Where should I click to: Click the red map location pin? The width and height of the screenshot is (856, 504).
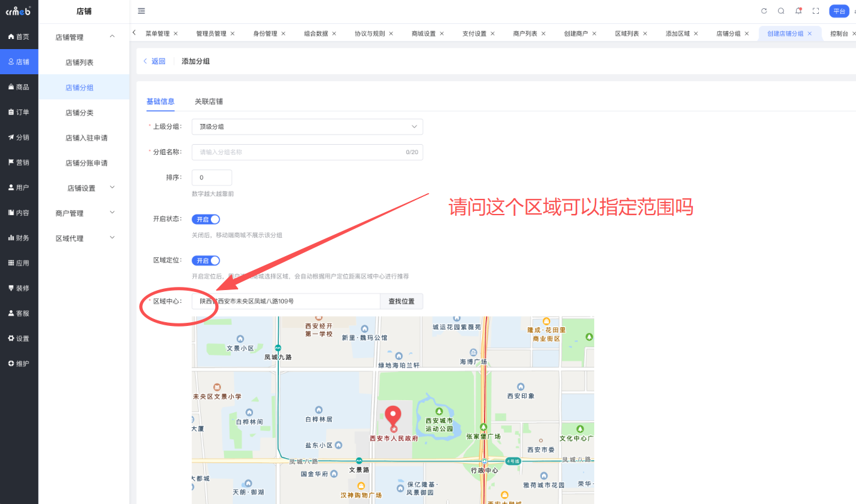click(393, 417)
